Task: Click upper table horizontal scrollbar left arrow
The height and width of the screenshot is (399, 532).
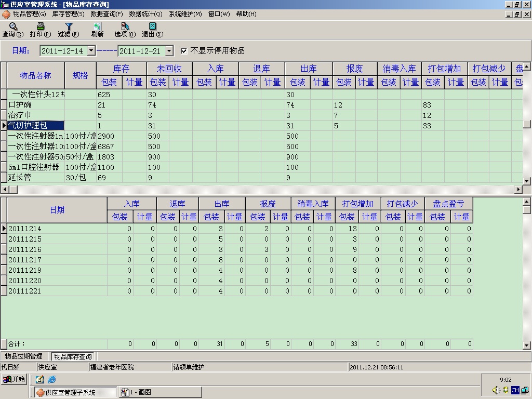Action: pyautogui.click(x=5, y=189)
